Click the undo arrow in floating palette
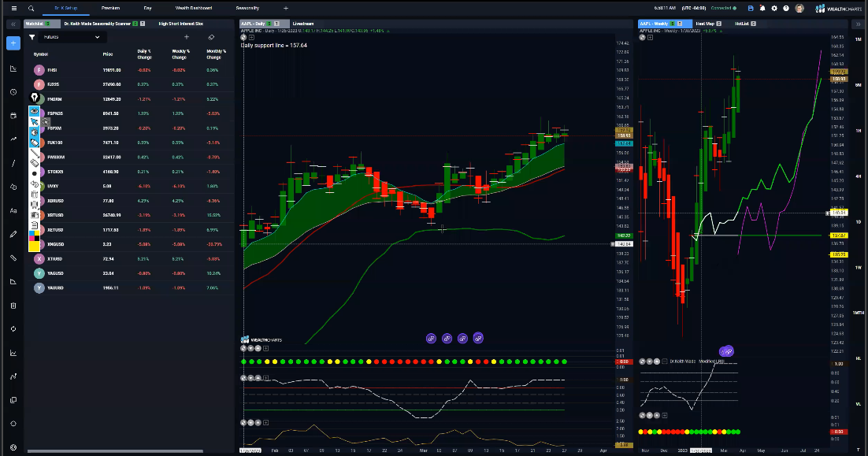Viewport: 868px width, 456px height. click(35, 184)
